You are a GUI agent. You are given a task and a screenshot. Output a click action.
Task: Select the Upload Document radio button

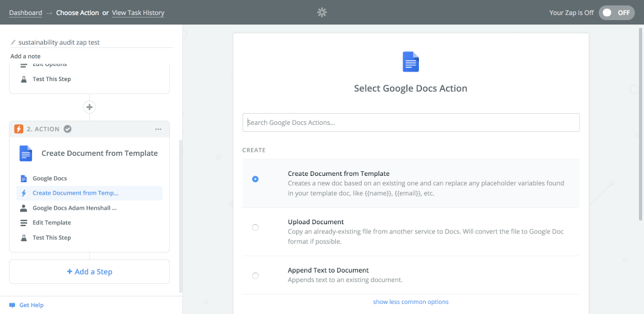255,227
